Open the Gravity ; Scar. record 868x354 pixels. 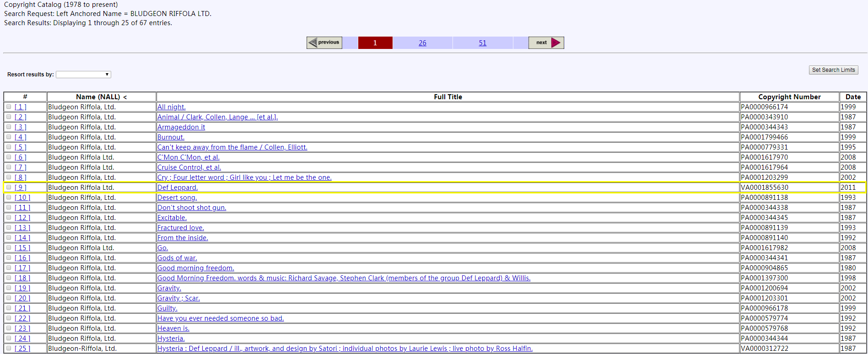(179, 298)
